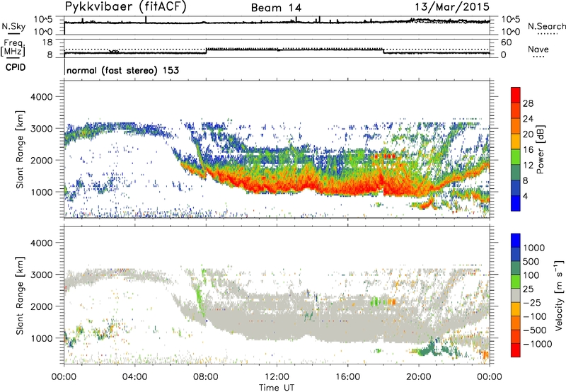The image size is (566, 392).
Task: Click the blue bottom of the power colorbar
Action: pos(516,203)
